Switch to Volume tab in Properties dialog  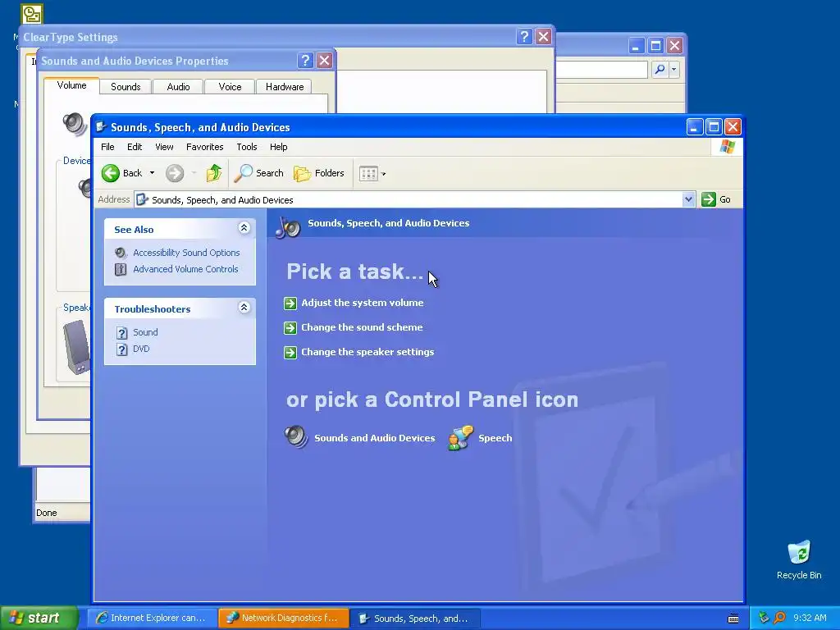[72, 85]
